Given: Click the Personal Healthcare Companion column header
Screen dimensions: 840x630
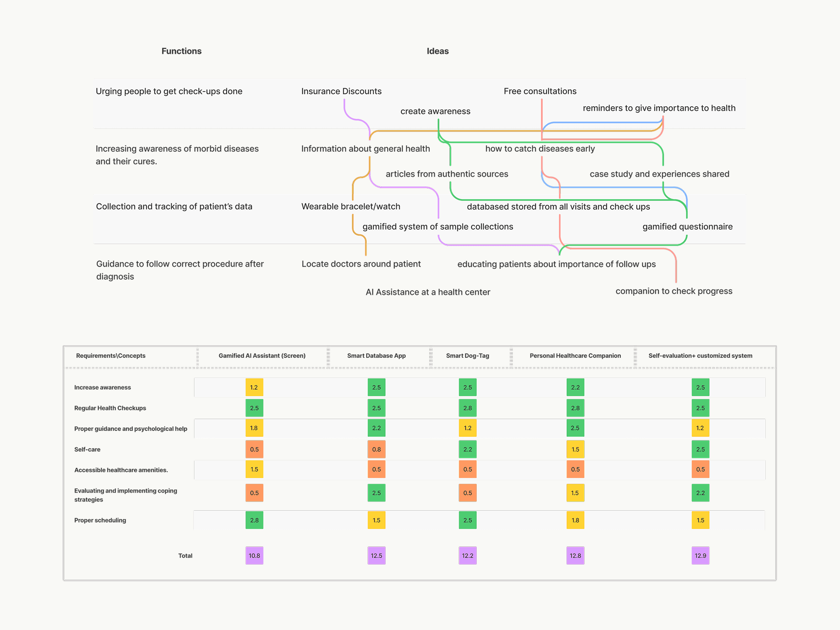Looking at the screenshot, I should coord(575,356).
